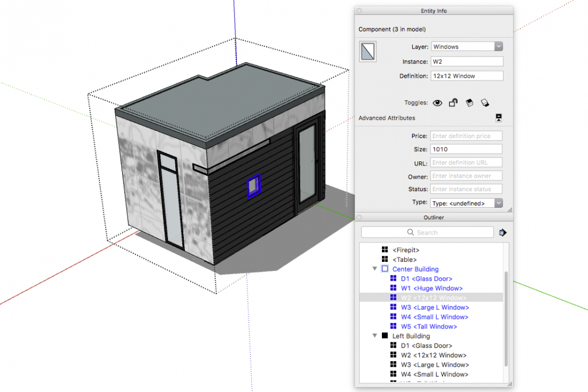The height and width of the screenshot is (392, 588).
Task: Toggle the Lock padlock icon
Action: point(453,103)
